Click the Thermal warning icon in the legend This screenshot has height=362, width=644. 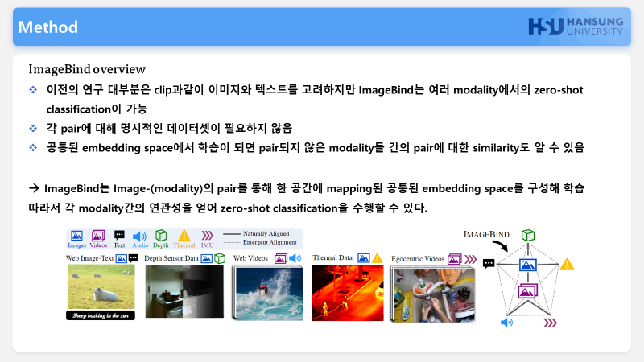click(184, 236)
